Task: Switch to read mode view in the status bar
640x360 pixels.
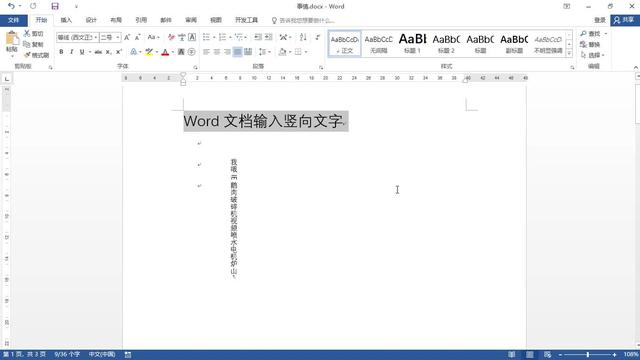Action: (x=511, y=355)
